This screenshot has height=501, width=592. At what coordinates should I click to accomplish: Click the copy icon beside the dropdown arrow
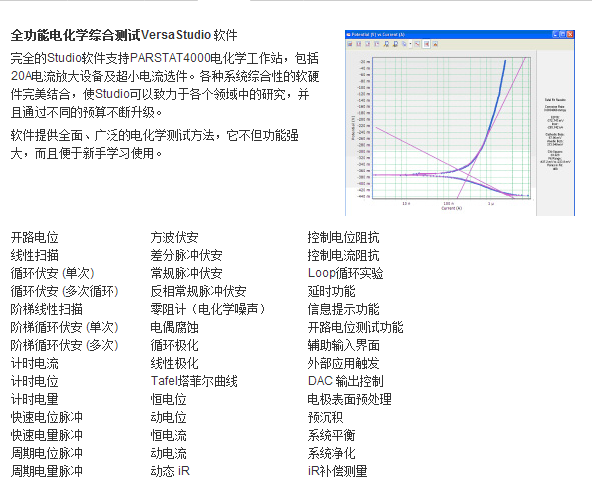click(x=404, y=44)
